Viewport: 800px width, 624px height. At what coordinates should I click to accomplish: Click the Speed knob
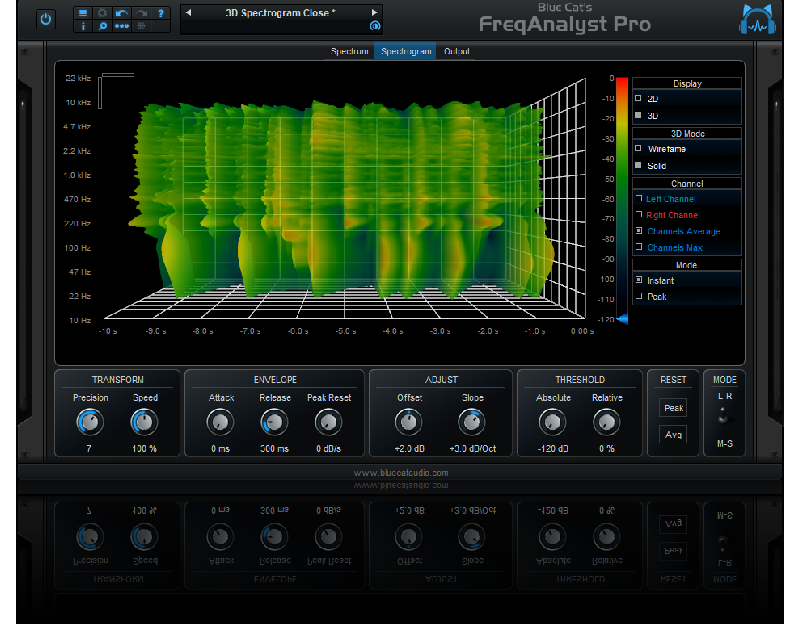[144, 422]
